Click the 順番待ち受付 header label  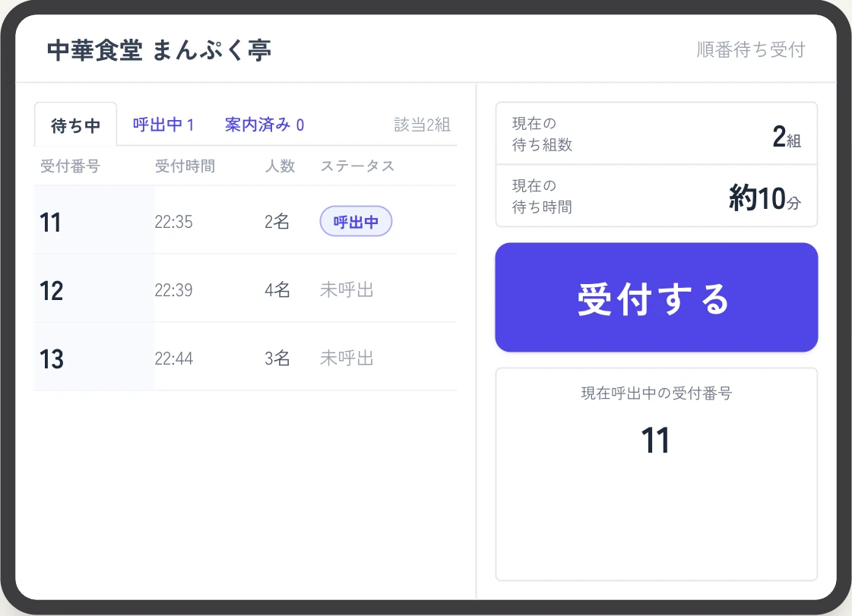[751, 49]
